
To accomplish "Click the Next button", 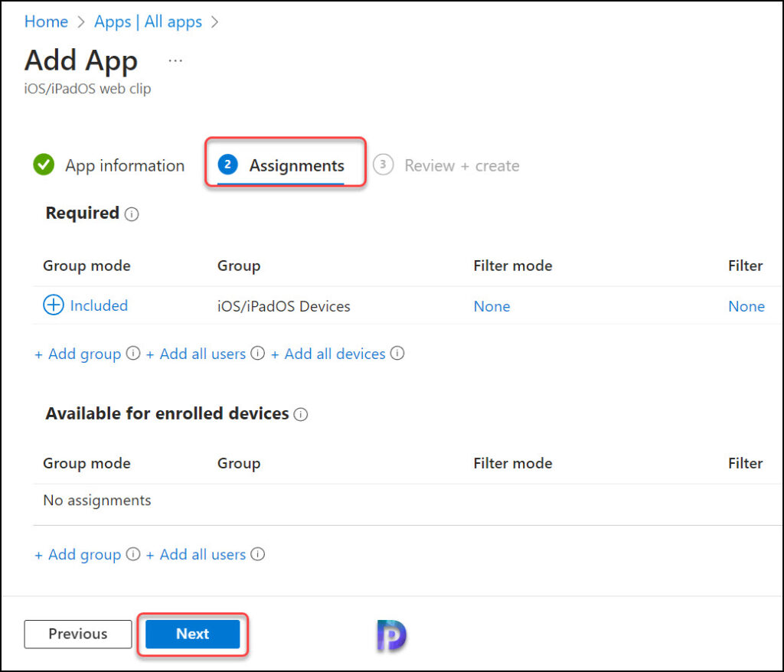I will pos(192,634).
